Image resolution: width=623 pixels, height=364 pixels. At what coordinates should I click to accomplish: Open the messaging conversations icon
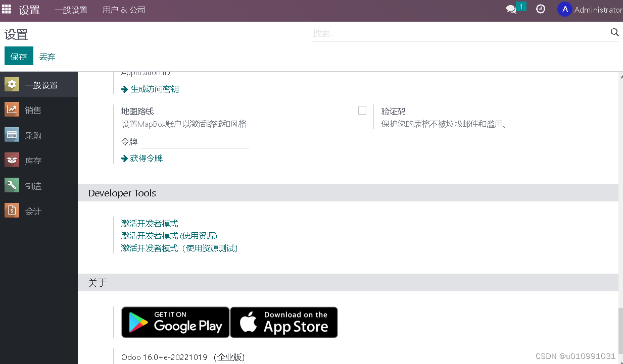pyautogui.click(x=511, y=9)
